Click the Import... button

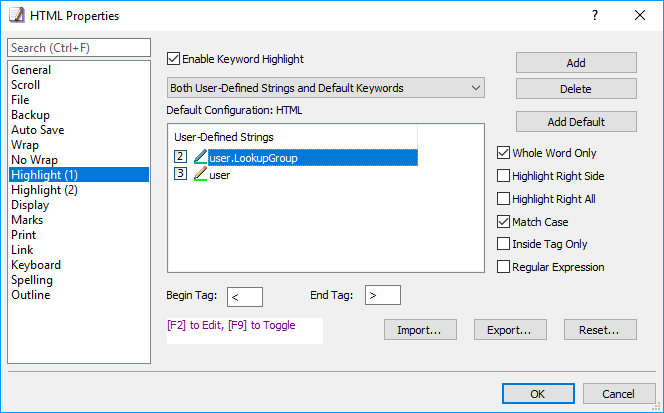421,330
